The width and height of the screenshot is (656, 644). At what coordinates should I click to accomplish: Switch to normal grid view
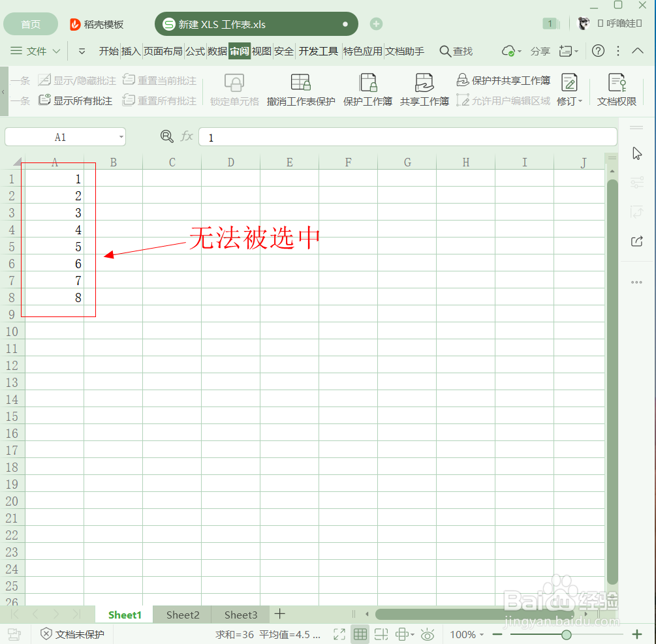360,634
